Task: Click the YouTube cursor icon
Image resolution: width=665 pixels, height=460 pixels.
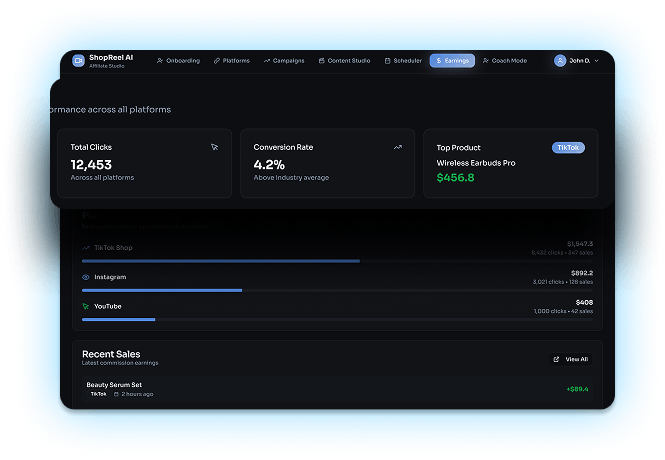Action: coord(86,306)
